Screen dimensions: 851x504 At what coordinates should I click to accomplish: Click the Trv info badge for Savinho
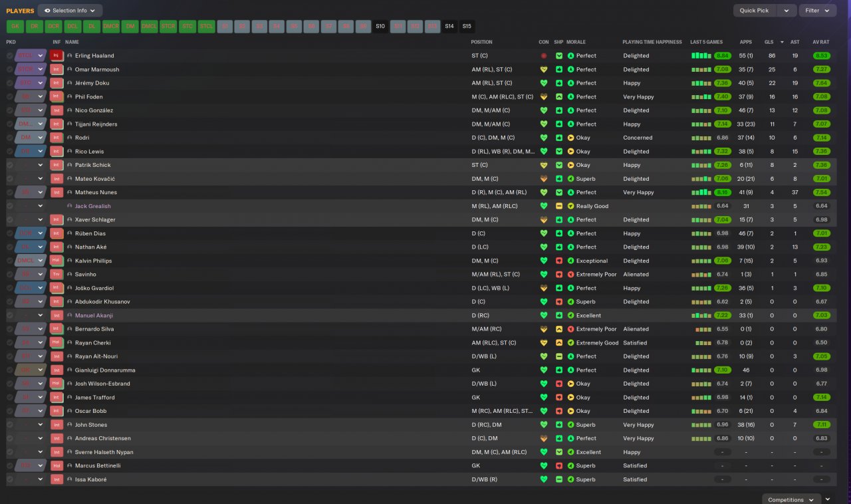(57, 275)
